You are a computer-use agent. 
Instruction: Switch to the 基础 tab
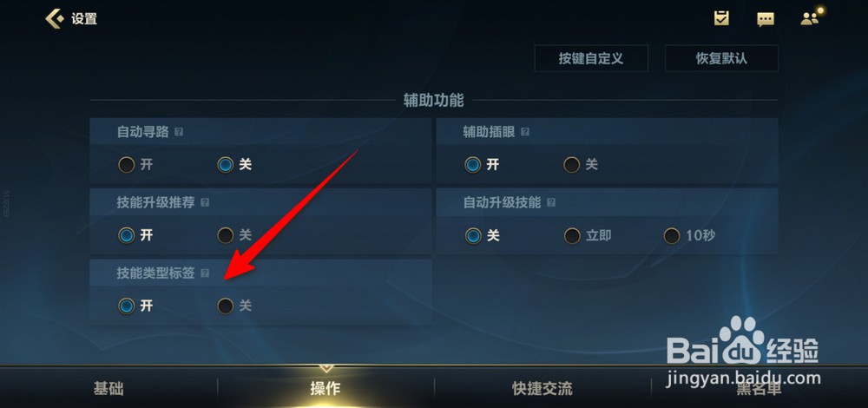click(108, 389)
